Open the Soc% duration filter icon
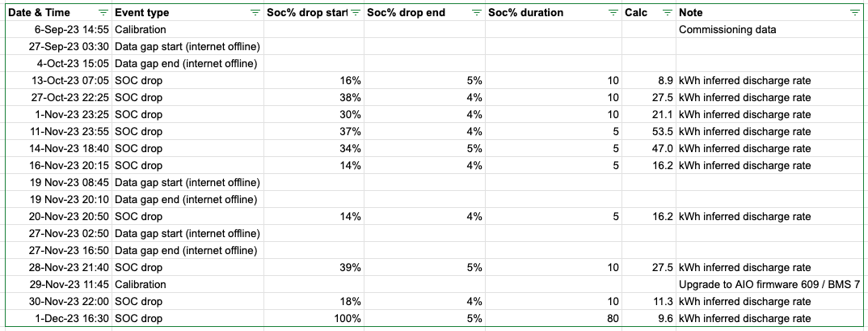This screenshot has height=331, width=868. [x=613, y=13]
